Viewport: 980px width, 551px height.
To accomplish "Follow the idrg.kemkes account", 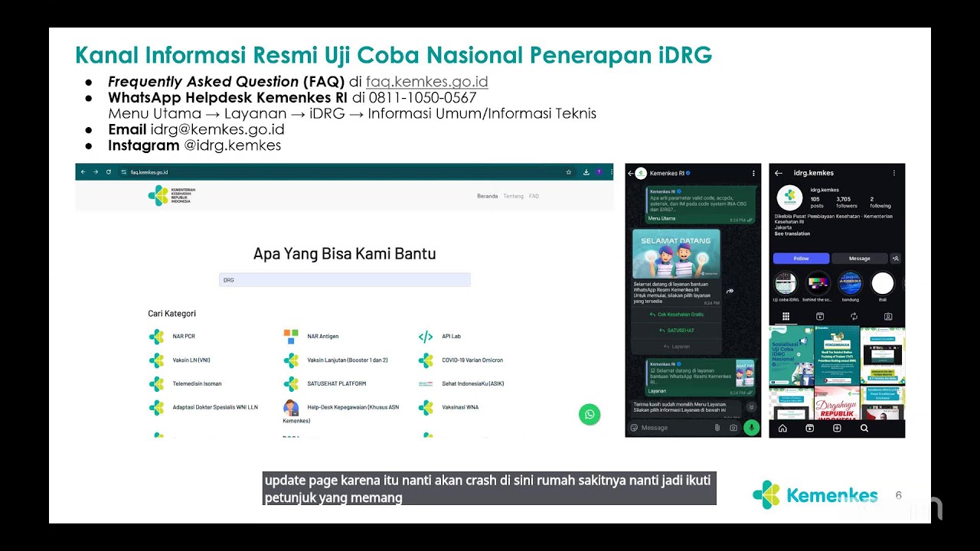I will [801, 259].
